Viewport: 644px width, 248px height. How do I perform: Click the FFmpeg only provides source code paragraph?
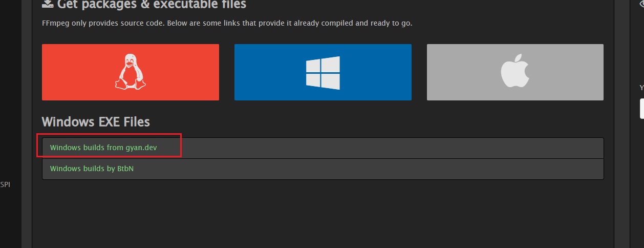(227, 23)
